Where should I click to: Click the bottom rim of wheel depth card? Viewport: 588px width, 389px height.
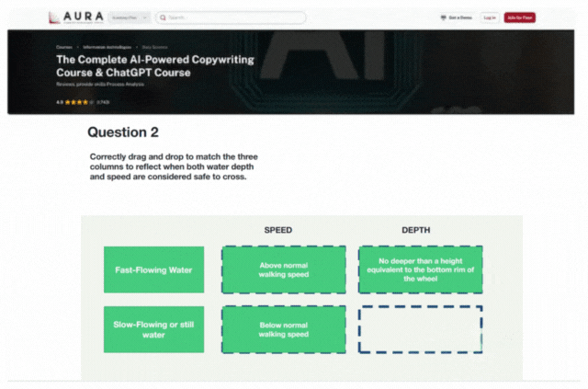pos(420,269)
